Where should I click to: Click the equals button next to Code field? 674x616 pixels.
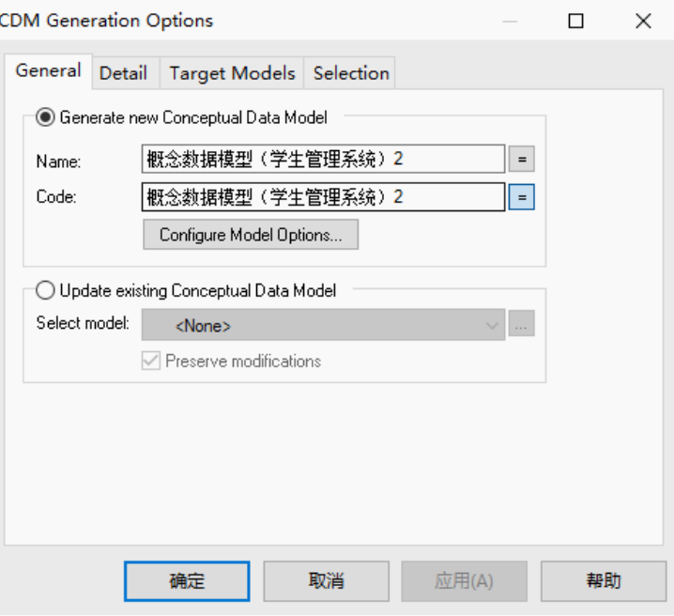pyautogui.click(x=521, y=197)
